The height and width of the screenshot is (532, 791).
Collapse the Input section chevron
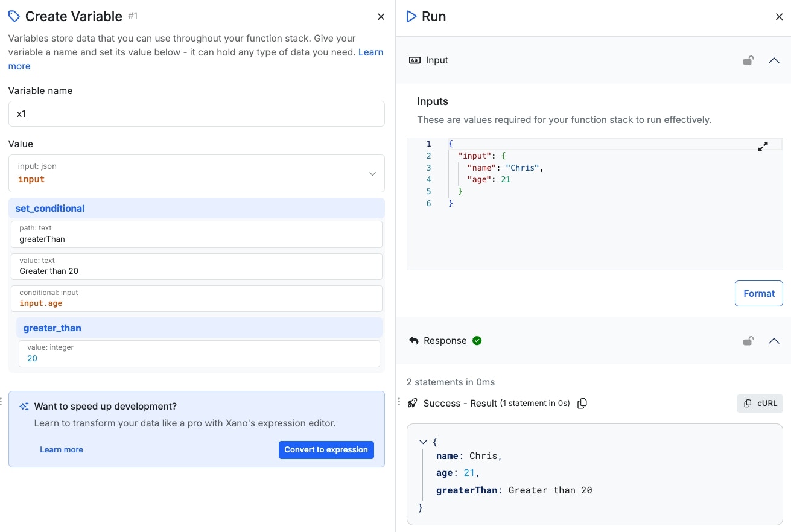pos(774,60)
